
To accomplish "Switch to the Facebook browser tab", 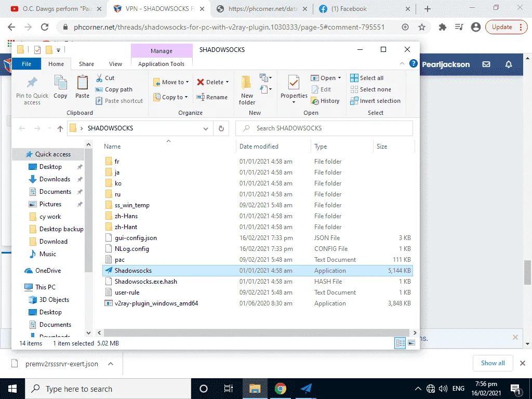I will click(365, 9).
